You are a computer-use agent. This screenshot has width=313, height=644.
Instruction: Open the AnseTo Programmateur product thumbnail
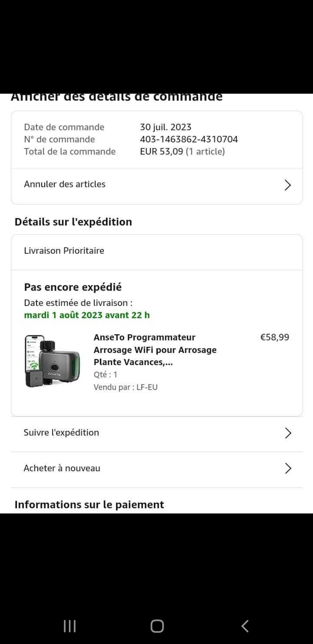coord(52,361)
